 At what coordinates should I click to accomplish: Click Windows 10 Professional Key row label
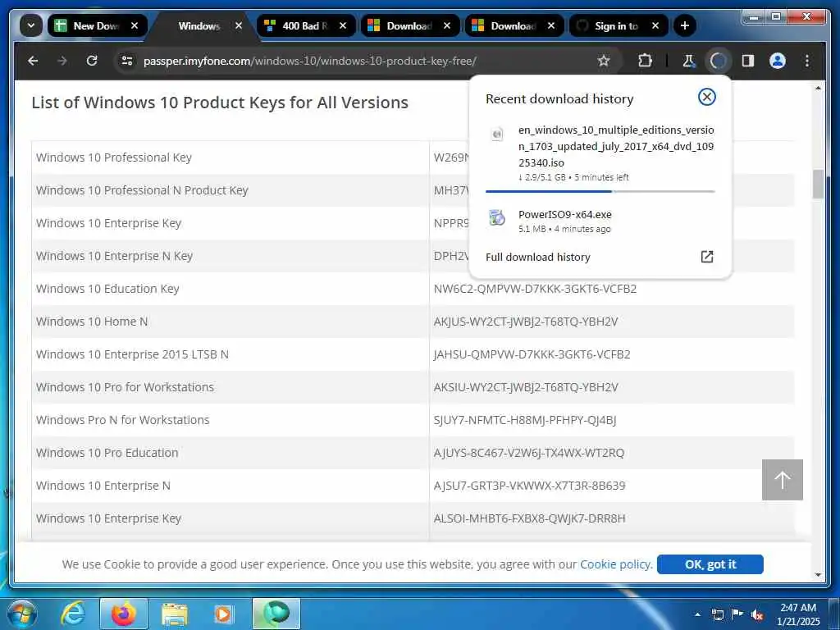[x=113, y=157]
